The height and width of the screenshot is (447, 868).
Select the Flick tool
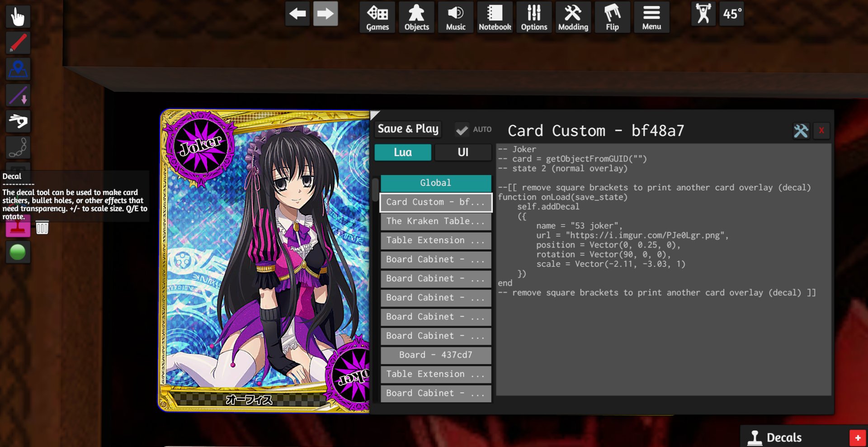coord(18,121)
